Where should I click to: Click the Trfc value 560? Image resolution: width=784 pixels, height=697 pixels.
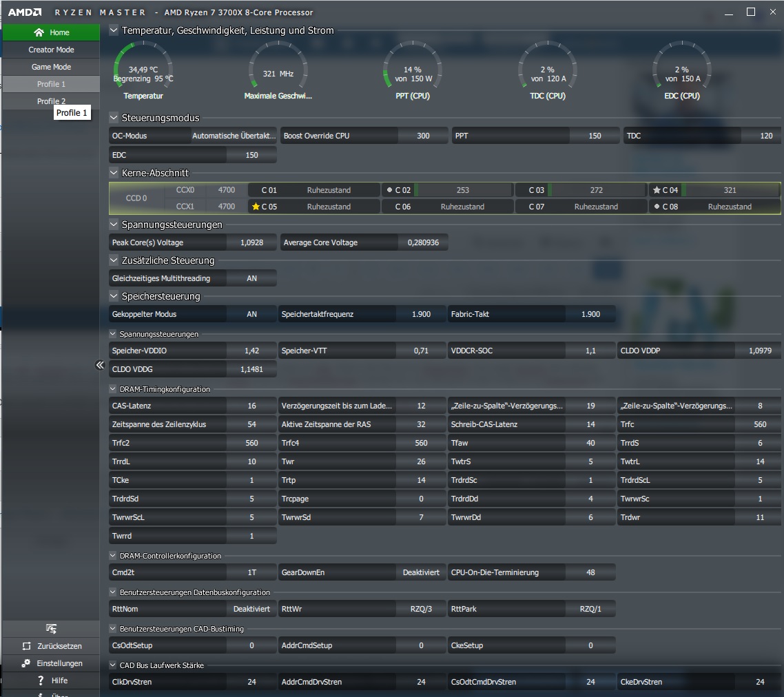click(x=759, y=424)
